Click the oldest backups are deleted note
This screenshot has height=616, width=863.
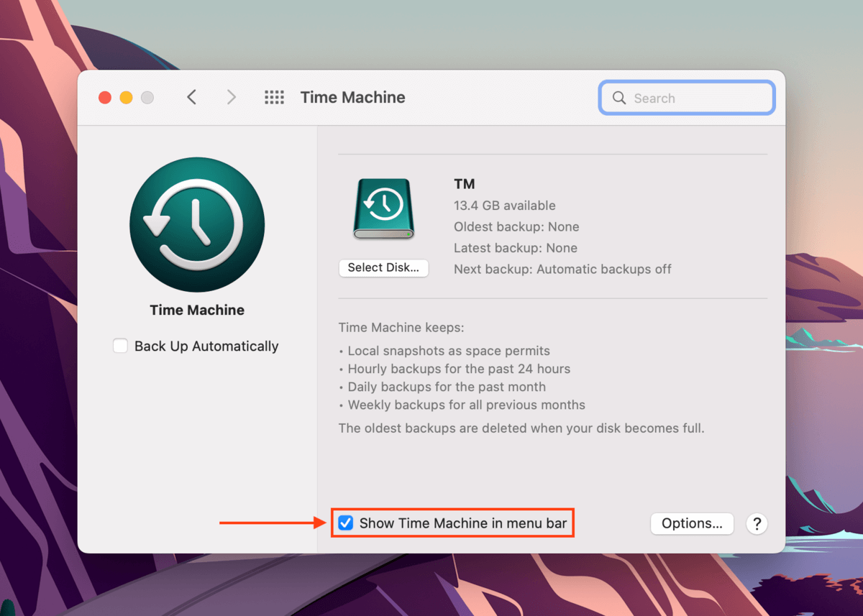[x=521, y=428]
